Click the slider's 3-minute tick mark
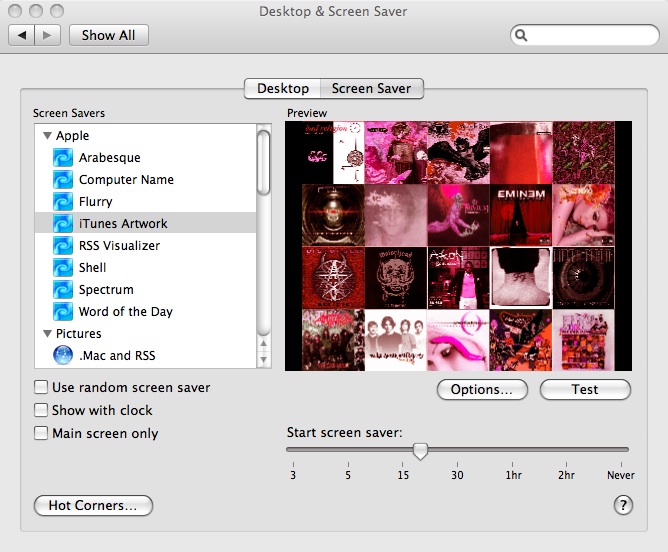 click(x=293, y=464)
